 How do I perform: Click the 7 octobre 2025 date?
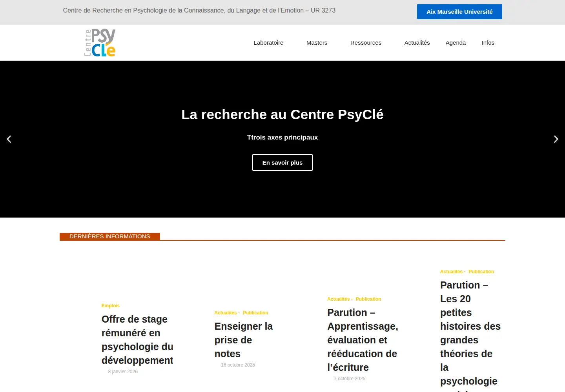tap(350, 379)
